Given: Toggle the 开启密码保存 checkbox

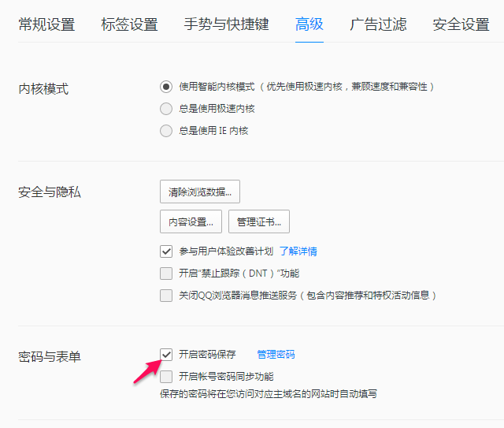Looking at the screenshot, I should point(166,355).
